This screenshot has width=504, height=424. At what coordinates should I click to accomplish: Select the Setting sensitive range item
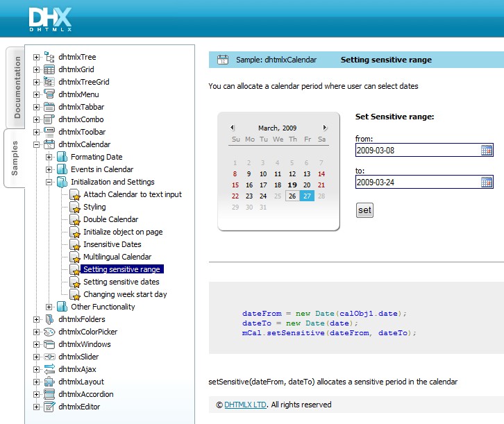[121, 269]
